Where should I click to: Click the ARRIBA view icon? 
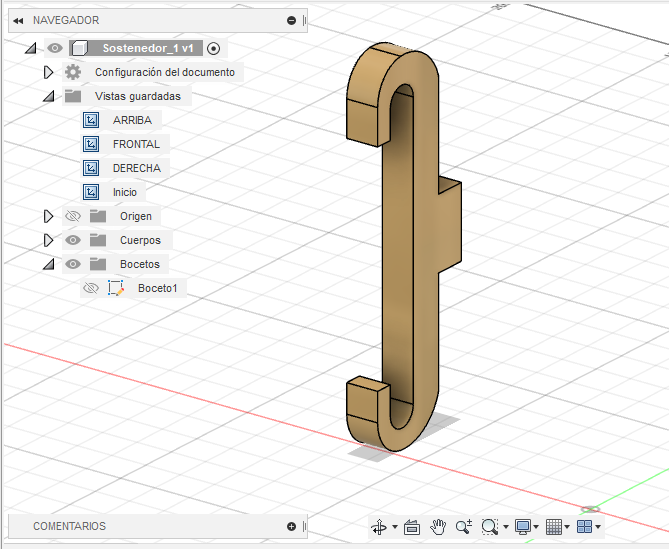tap(91, 120)
